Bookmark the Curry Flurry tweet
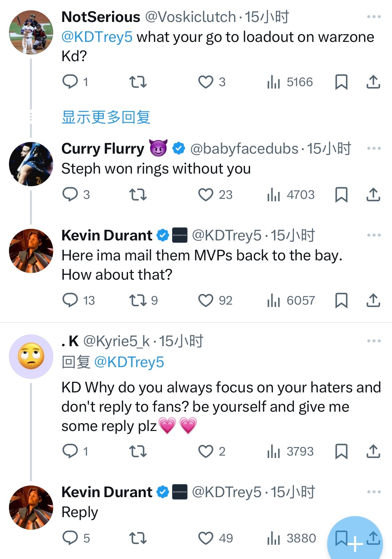This screenshot has width=392, height=559. click(x=341, y=195)
